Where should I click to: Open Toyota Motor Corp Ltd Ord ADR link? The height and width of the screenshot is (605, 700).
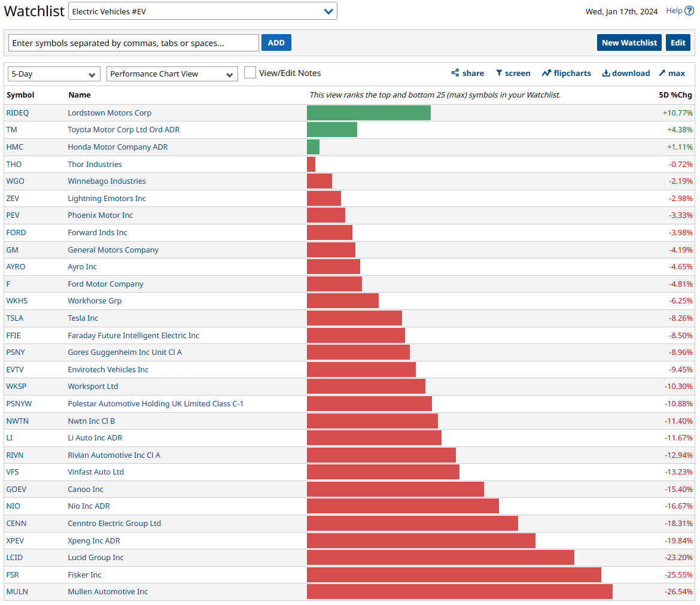[124, 130]
